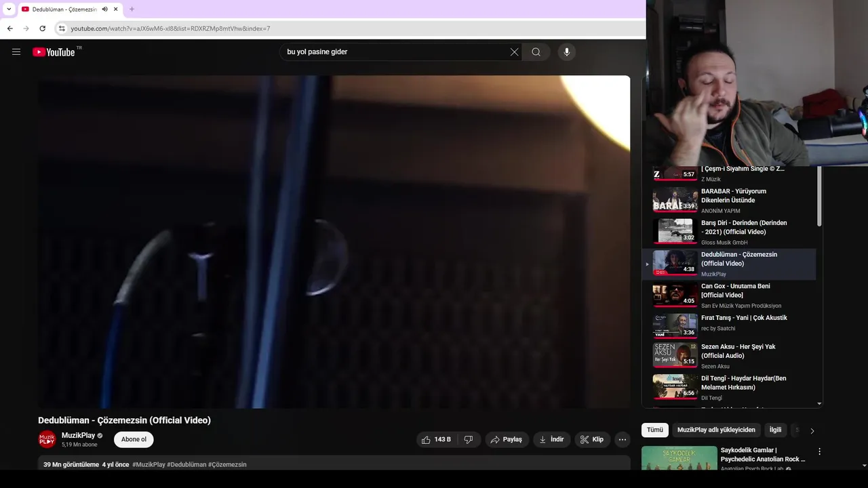Viewport: 868px width, 488px height.
Task: Select the İlgili filter chip
Action: tap(775, 430)
